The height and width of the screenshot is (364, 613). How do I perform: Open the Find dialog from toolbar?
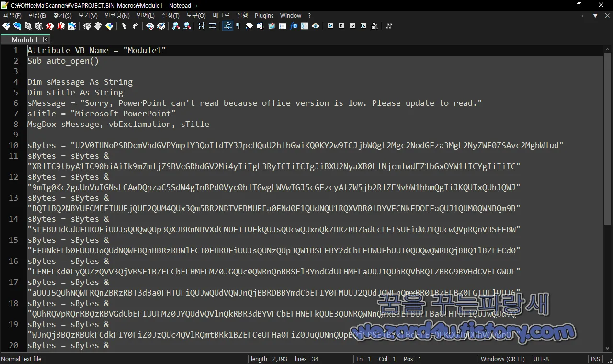pos(150,26)
